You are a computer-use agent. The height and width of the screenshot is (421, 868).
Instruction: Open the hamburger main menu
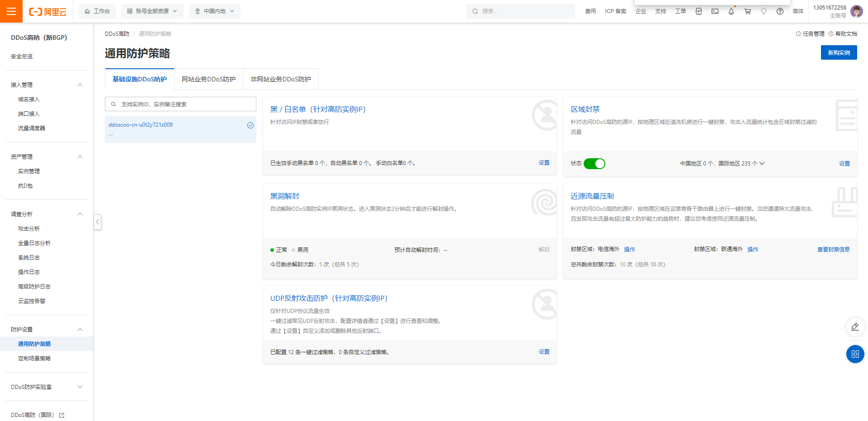pos(11,11)
